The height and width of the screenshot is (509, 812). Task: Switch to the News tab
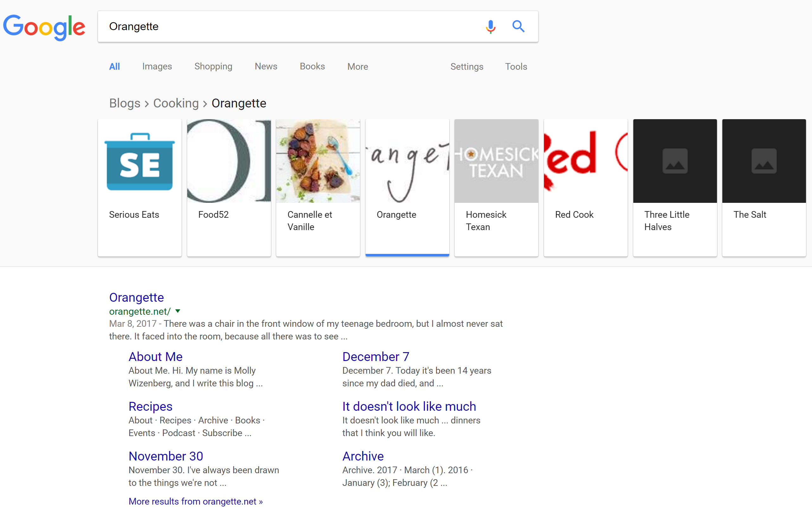[266, 67]
